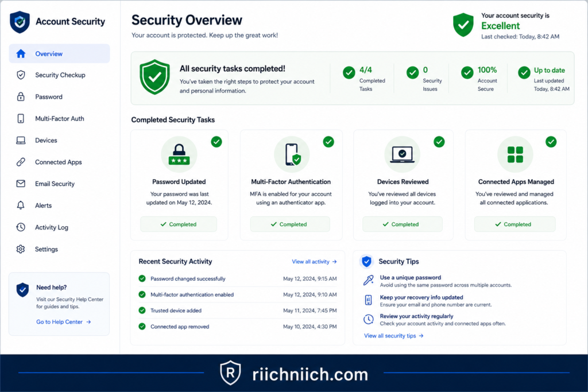Click the Excellent status text
The image size is (588, 392).
point(500,26)
